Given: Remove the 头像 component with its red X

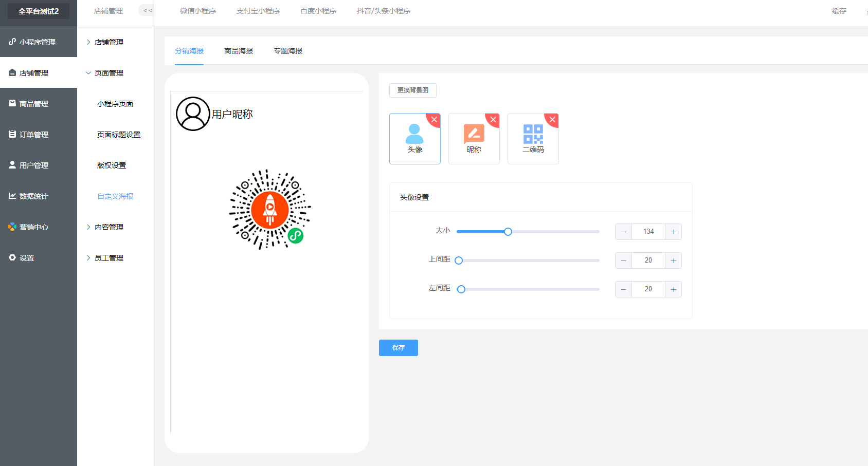Looking at the screenshot, I should click(434, 119).
